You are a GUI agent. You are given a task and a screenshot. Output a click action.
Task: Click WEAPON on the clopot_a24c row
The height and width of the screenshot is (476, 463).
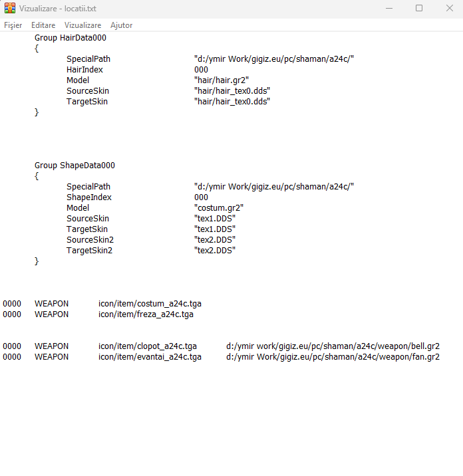click(51, 346)
